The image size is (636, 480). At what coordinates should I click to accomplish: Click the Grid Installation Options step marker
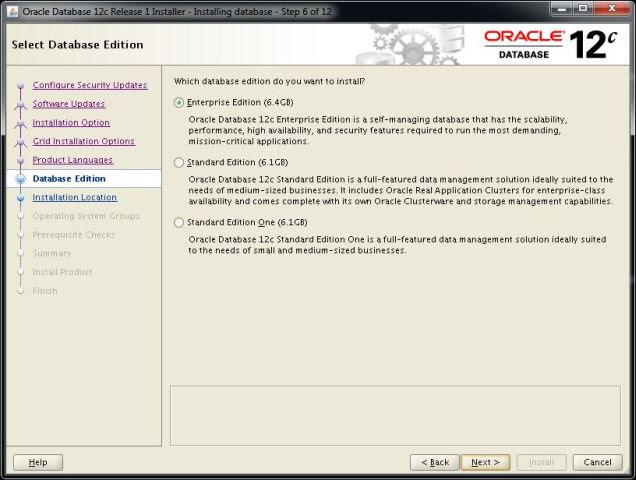[21, 142]
